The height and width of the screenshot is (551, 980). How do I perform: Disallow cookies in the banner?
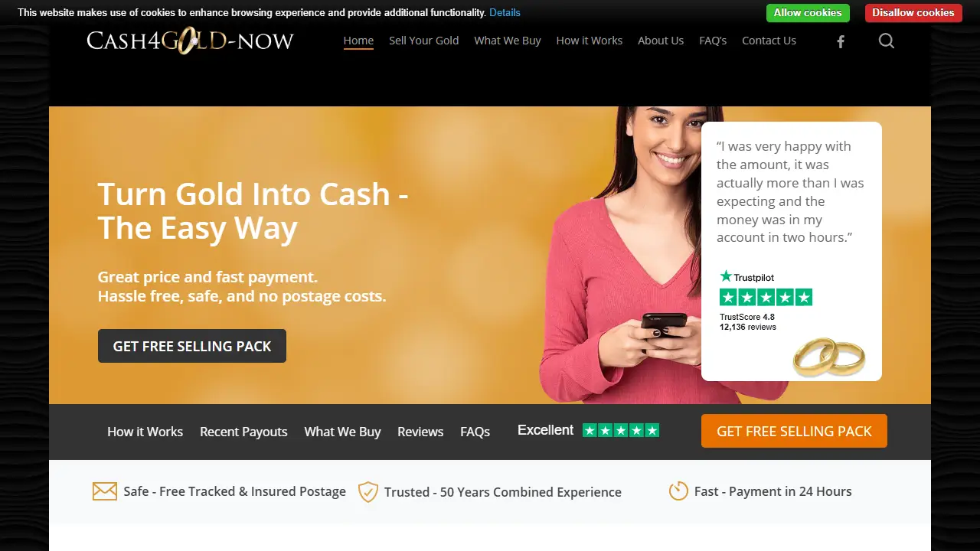pos(913,12)
